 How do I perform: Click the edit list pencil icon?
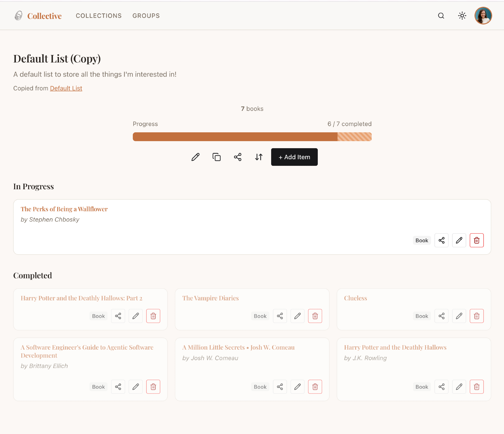point(195,157)
